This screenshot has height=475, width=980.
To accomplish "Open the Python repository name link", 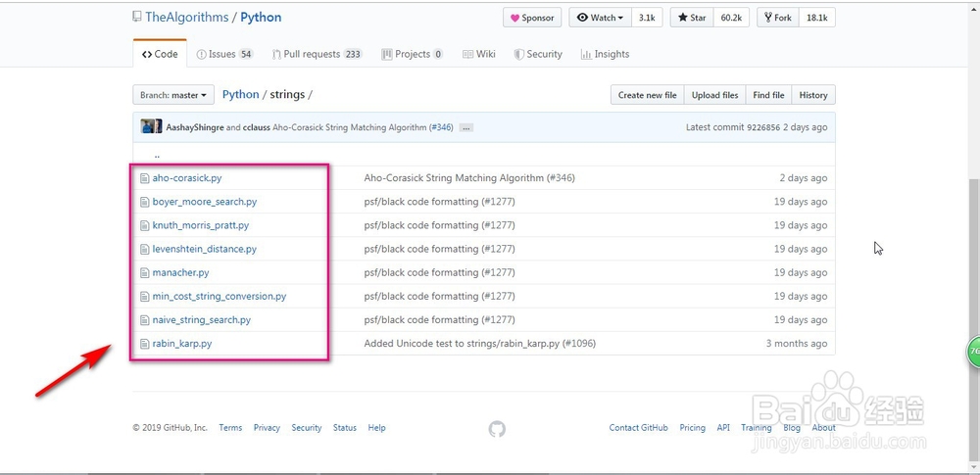I will tap(261, 18).
